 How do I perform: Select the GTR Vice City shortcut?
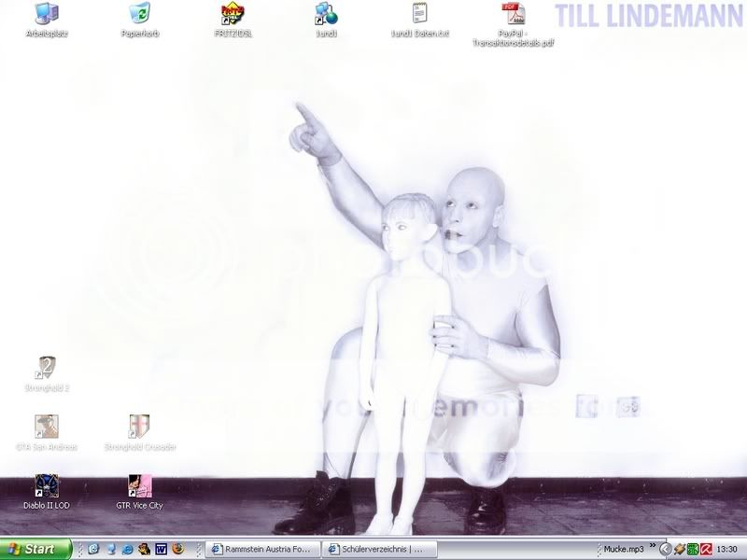coord(140,486)
